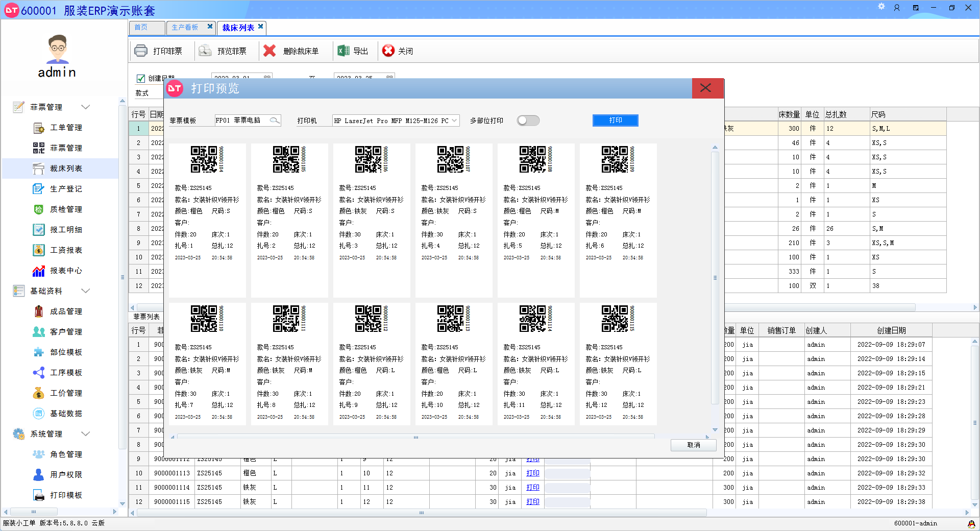Screen dimensions: 980x531
Task: Select the ticket preview with 扎号:12
Action: [x=618, y=364]
